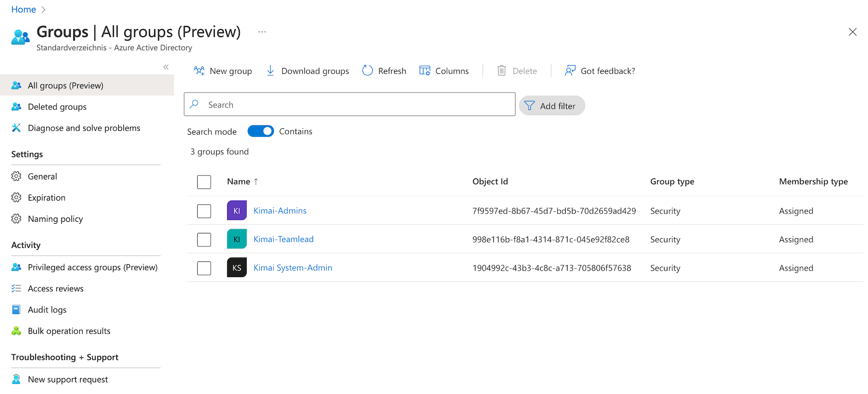Screen dimensions: 868x394
Task: Click the New group button label
Action: pyautogui.click(x=231, y=71)
